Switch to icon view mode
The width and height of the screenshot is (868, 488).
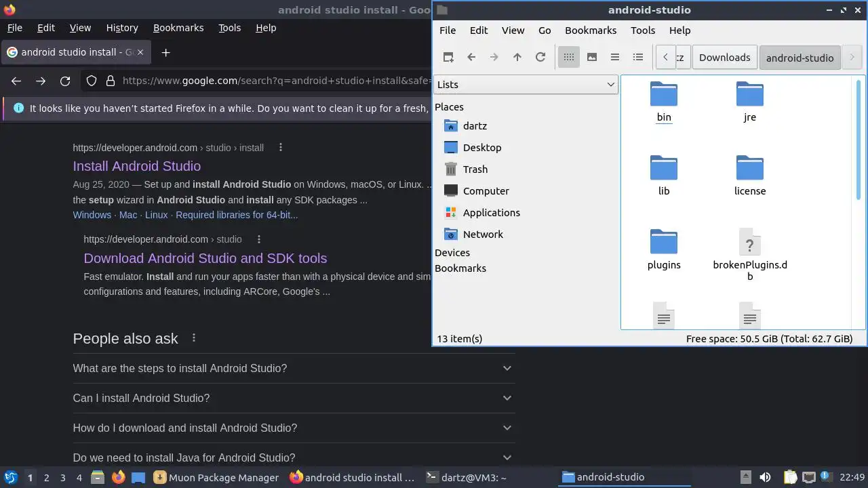(x=569, y=58)
